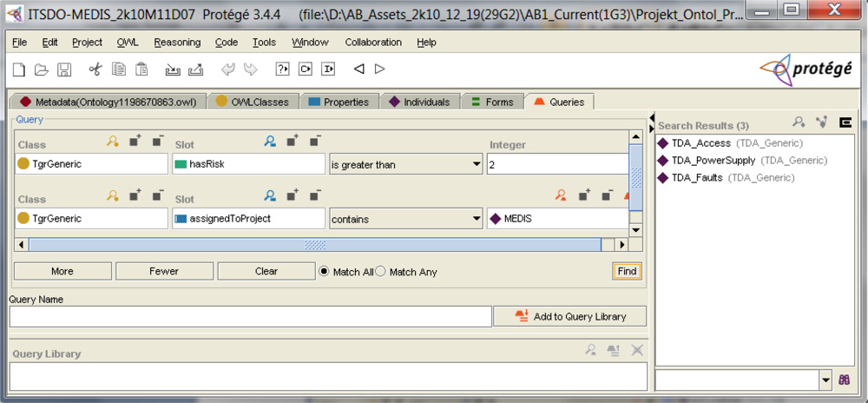The width and height of the screenshot is (868, 403).
Task: Click the Cut scissors icon in toolbar
Action: (95, 69)
